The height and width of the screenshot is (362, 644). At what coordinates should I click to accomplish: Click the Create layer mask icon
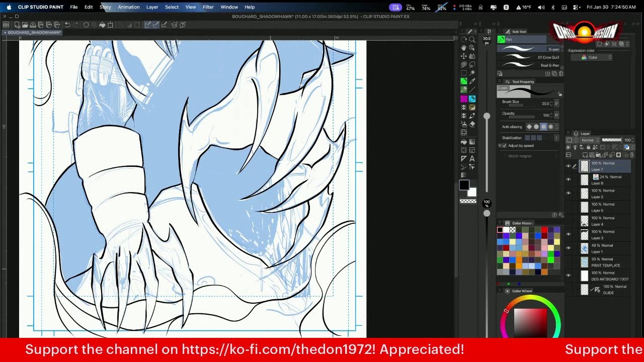tap(618, 155)
